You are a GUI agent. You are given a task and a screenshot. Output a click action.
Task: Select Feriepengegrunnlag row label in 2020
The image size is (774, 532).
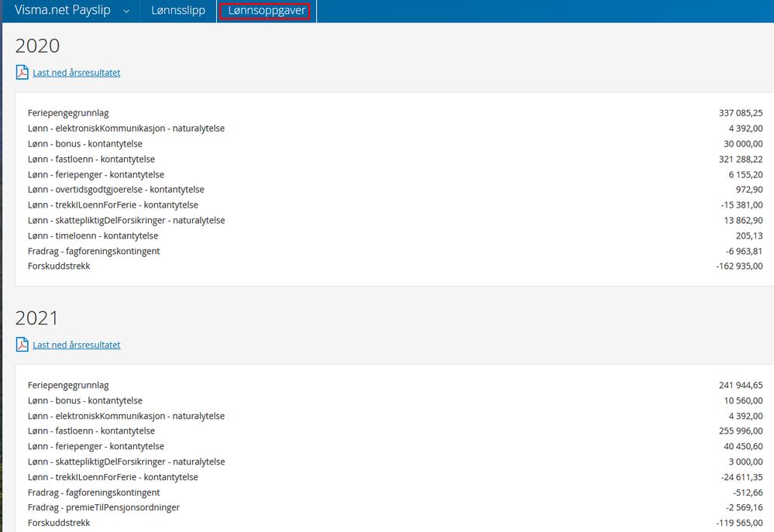[x=68, y=113]
